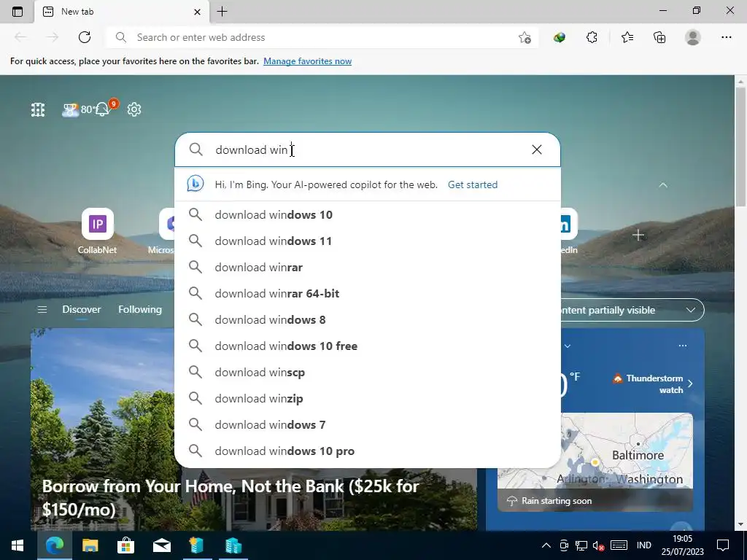The width and height of the screenshot is (747, 560).
Task: Click Get started Bing link
Action: coord(473,184)
